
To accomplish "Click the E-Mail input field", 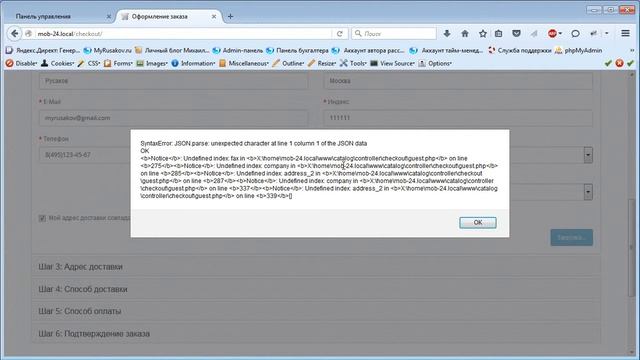I will point(173,118).
